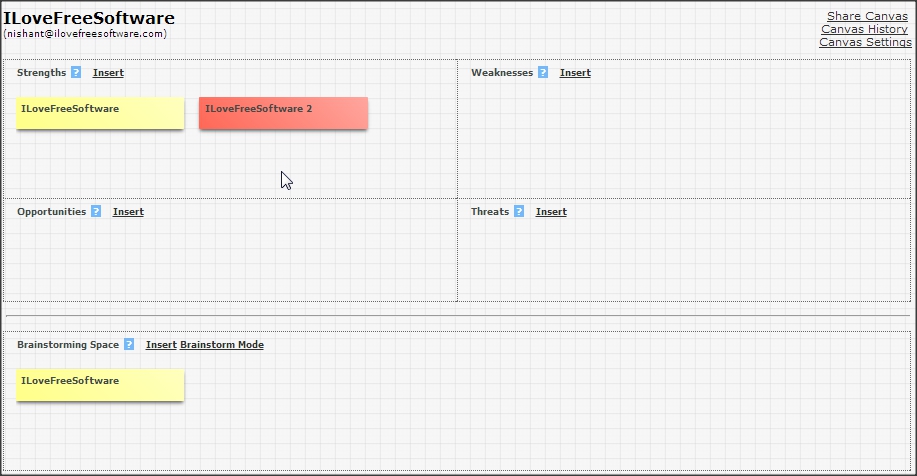
Task: Select the red ILoveFreeSoftware 2 note
Action: coord(284,113)
